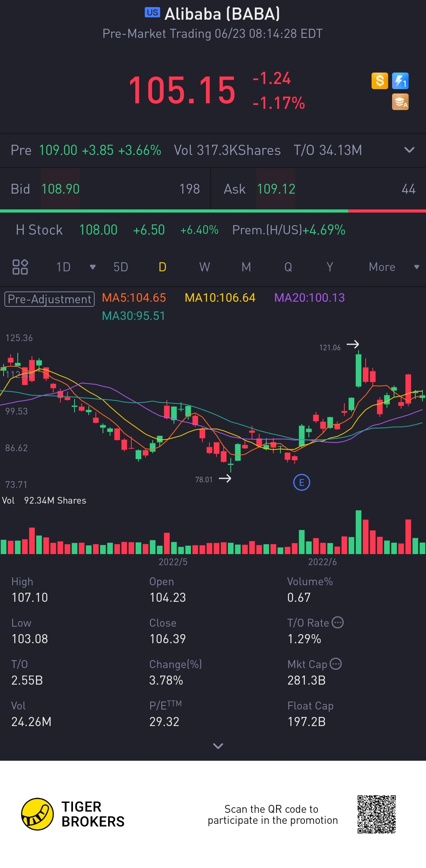The height and width of the screenshot is (868, 426).
Task: Expand more stock stats chevron
Action: coord(218,746)
